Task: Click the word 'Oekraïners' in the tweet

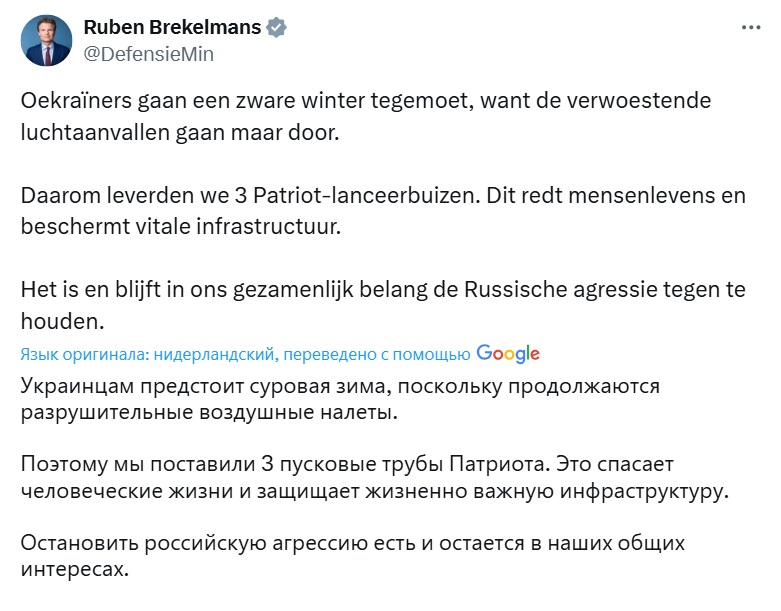Action: pyautogui.click(x=76, y=101)
